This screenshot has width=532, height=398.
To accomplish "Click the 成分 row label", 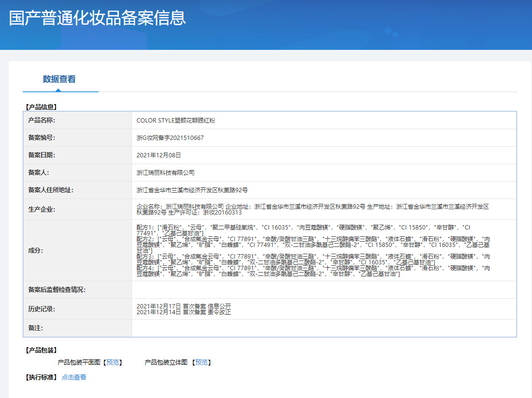I will pos(35,250).
